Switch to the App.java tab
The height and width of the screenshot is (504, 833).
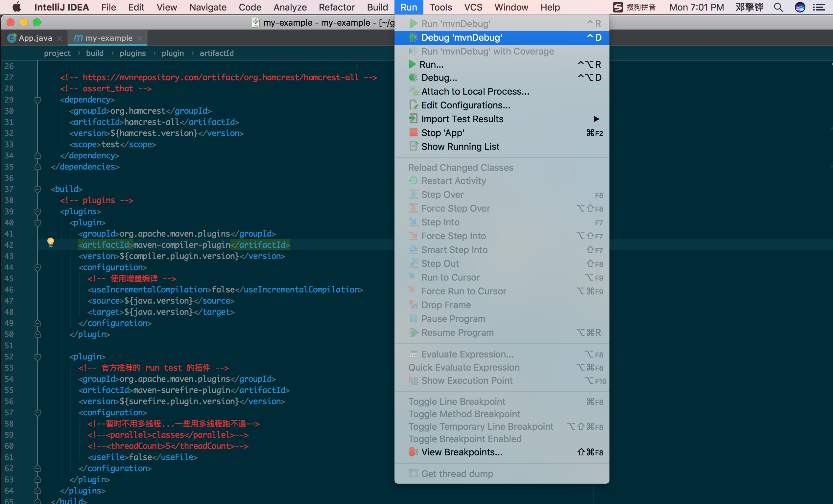click(x=35, y=38)
